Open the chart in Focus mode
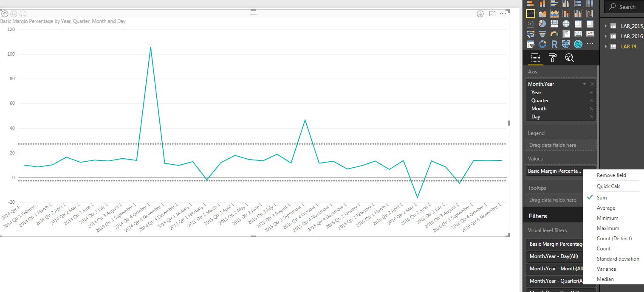Image resolution: width=644 pixels, height=292 pixels. click(x=492, y=14)
